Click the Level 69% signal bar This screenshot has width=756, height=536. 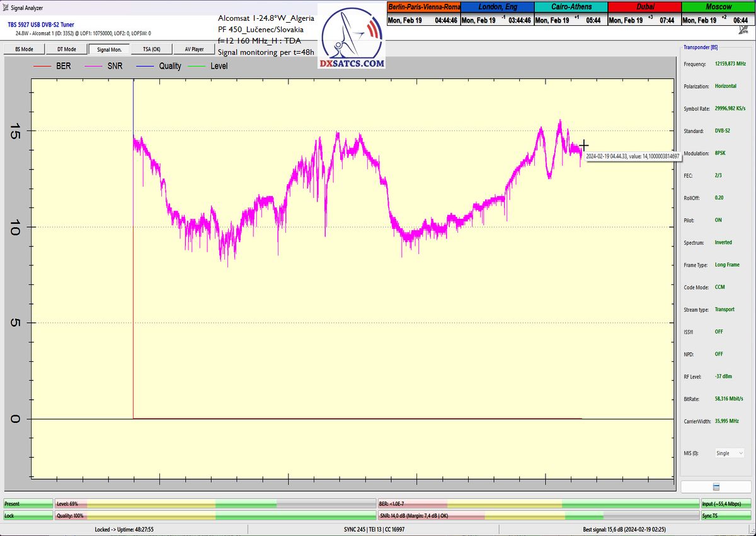coord(214,504)
